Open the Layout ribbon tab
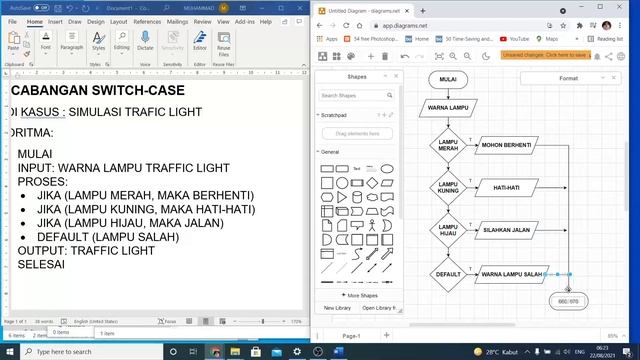Viewport: 640px width, 360px height. click(119, 22)
